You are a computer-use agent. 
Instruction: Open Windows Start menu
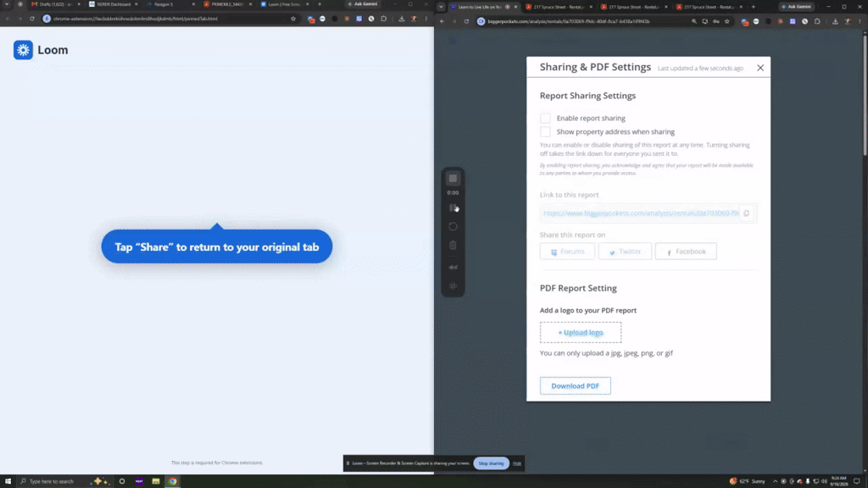click(8, 481)
